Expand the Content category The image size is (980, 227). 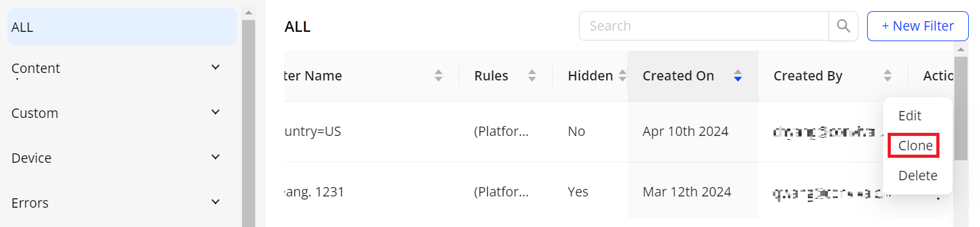215,67
